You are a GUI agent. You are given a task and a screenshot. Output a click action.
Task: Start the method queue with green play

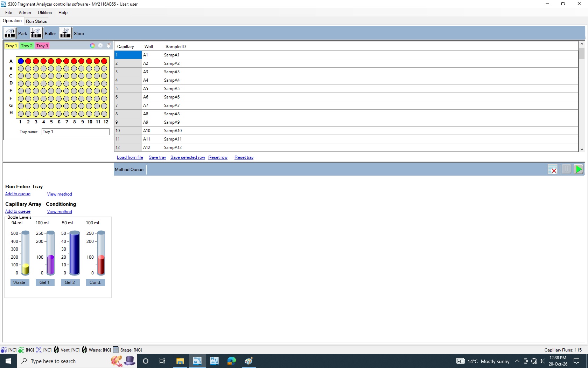[x=579, y=169]
